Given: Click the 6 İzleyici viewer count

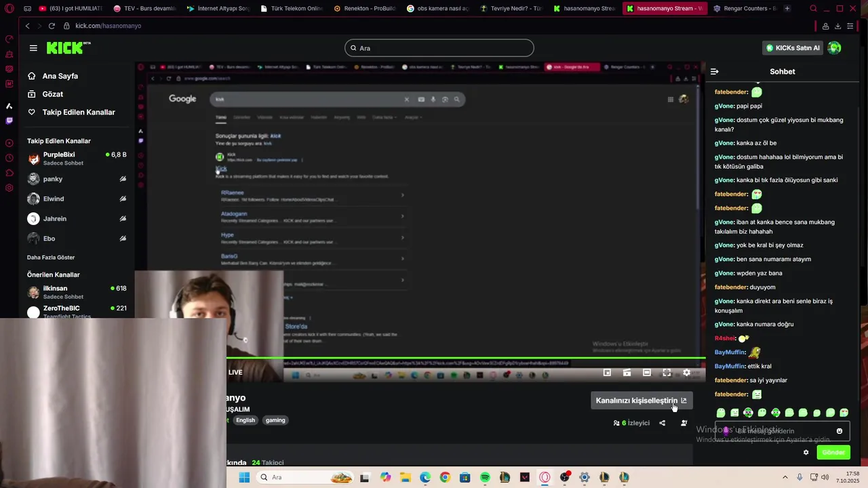Looking at the screenshot, I should click(631, 423).
